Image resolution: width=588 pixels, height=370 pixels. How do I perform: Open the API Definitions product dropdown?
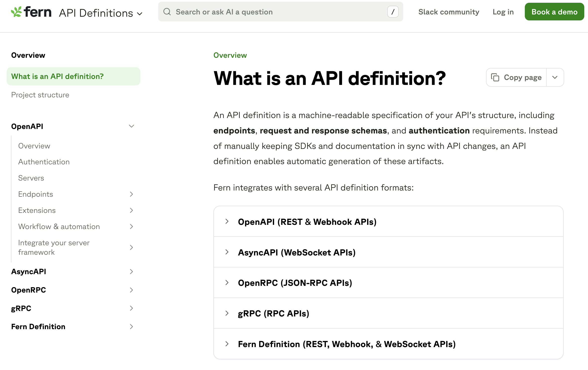coord(101,13)
